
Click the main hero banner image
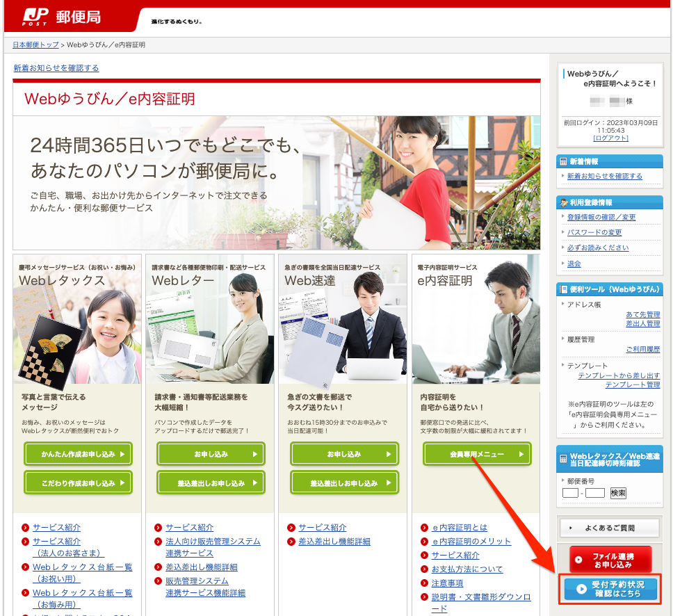277,182
